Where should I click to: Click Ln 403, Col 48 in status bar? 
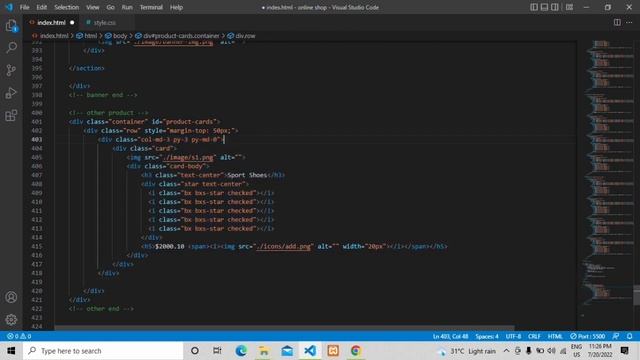tap(451, 336)
